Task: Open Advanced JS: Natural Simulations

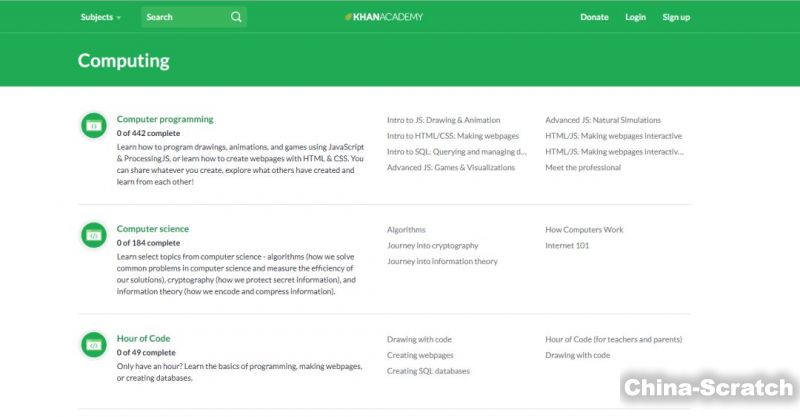Action: point(602,120)
